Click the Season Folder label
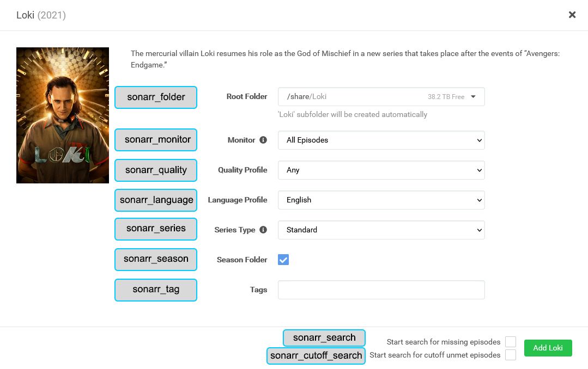This screenshot has width=588, height=369. (242, 260)
